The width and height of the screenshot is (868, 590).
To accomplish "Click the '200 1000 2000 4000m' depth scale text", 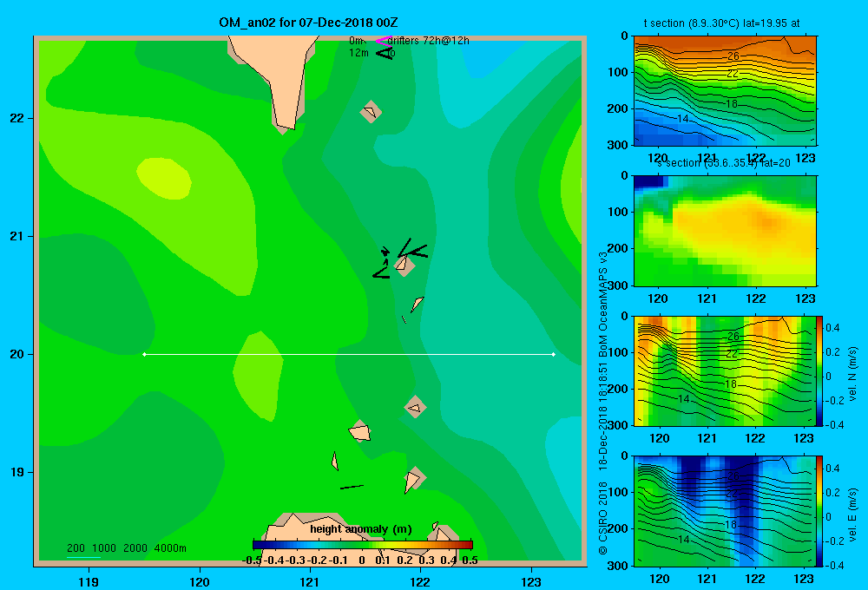I will point(126,548).
